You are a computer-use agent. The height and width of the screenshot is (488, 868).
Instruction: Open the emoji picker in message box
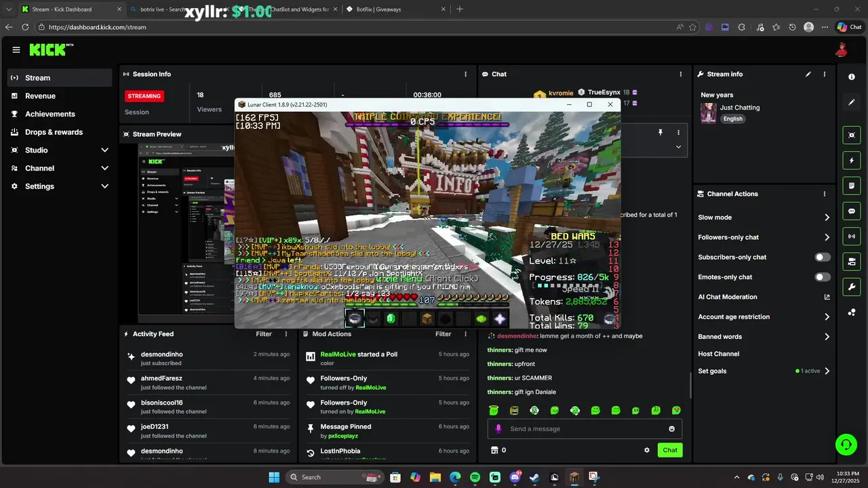coord(672,429)
